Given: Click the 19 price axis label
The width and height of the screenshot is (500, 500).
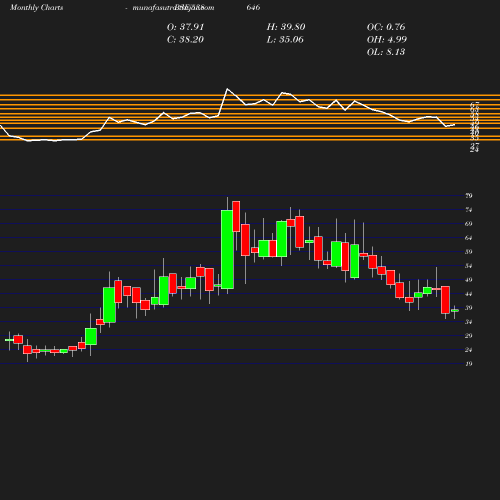Looking at the screenshot, I should point(469,364).
